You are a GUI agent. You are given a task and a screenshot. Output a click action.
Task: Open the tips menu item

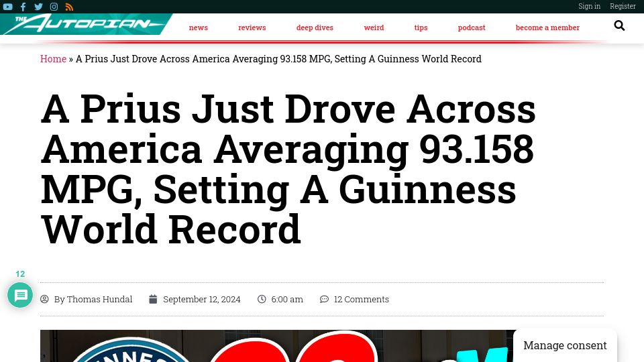[421, 27]
